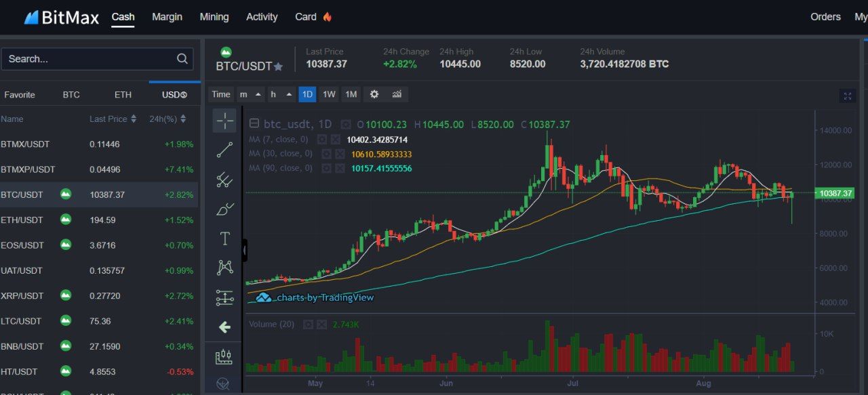Remove the MA 30 indicator
The image size is (868, 395).
[339, 154]
